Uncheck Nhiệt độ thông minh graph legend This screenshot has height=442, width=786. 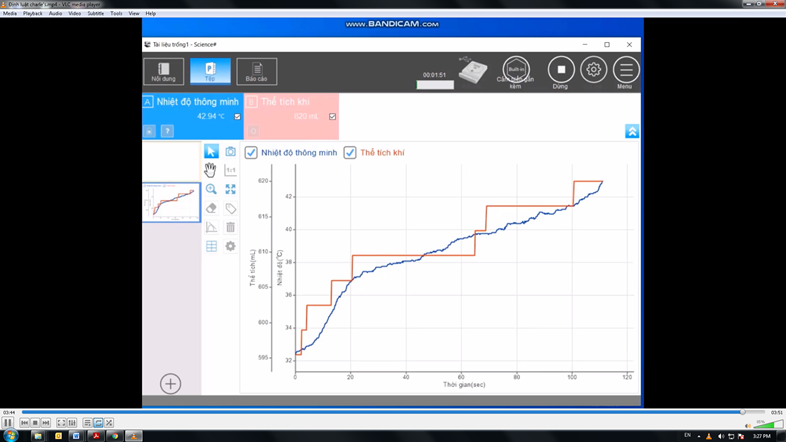click(x=251, y=152)
